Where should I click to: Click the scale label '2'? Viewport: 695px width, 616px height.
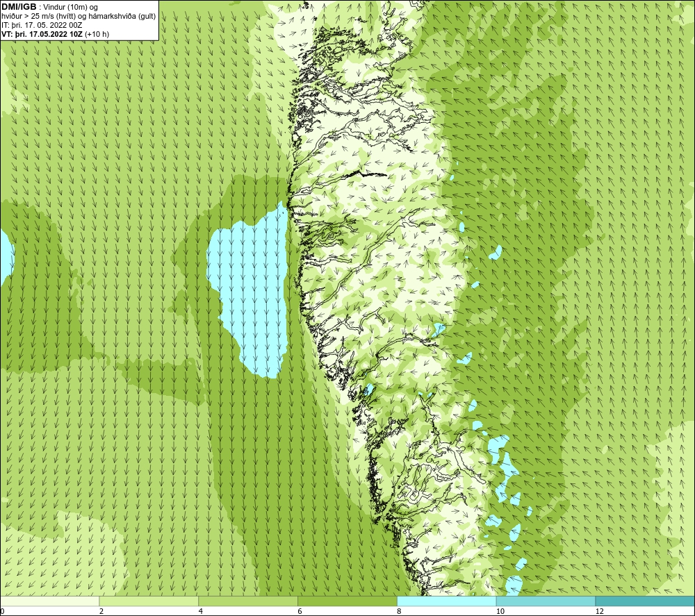101,611
